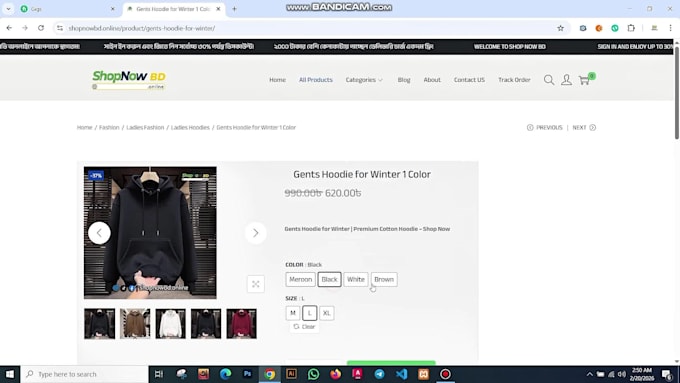The image size is (680, 383).
Task: Click Windows taskbar search box
Action: tap(84, 374)
